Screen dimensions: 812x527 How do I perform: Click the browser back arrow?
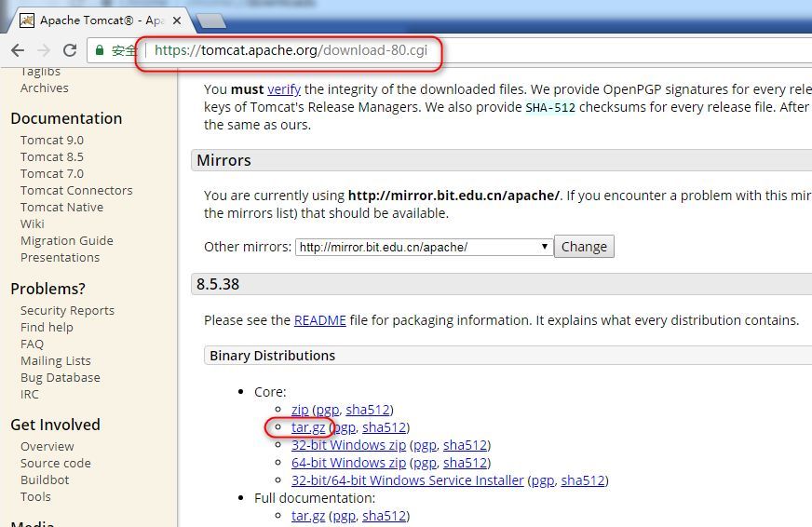tap(17, 50)
